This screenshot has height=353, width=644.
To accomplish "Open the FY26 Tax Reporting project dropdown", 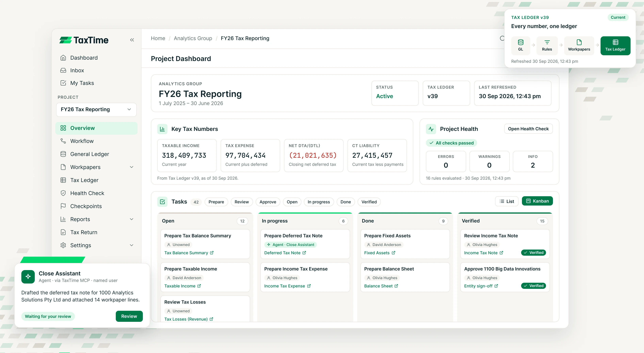I will coord(96,109).
